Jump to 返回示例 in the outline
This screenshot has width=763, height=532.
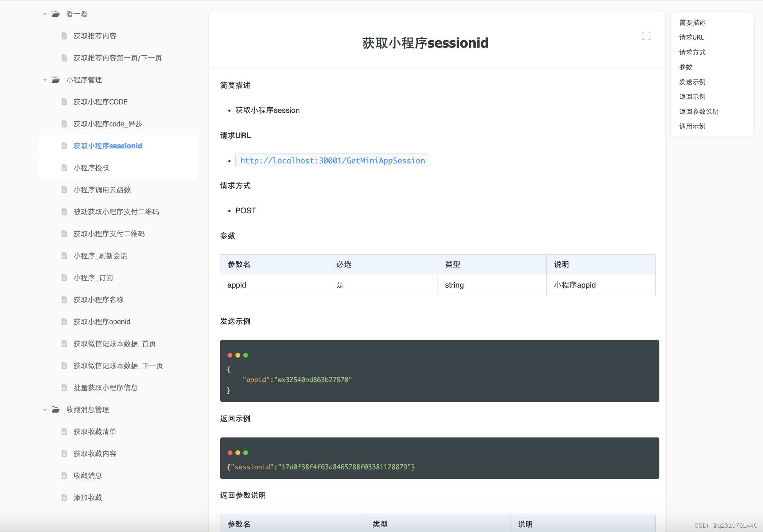pyautogui.click(x=692, y=97)
